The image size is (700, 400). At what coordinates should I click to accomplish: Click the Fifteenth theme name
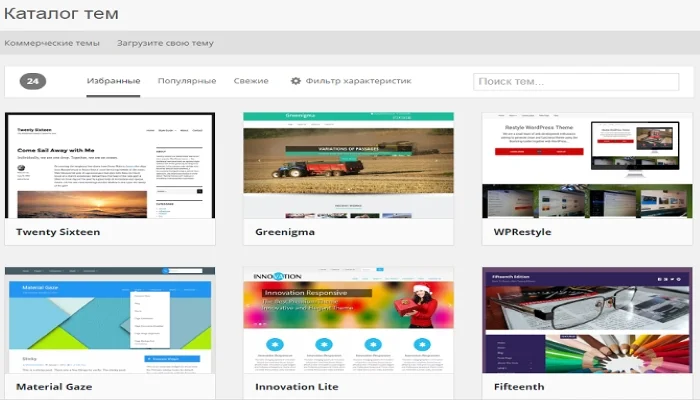(519, 387)
